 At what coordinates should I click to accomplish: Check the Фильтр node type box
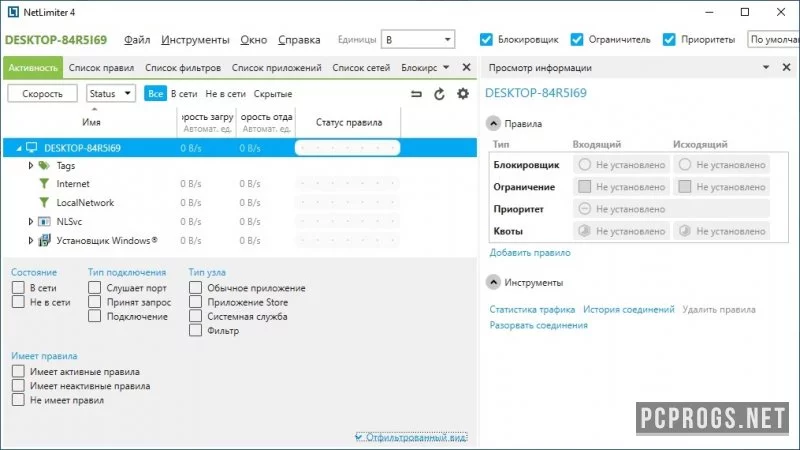195,331
